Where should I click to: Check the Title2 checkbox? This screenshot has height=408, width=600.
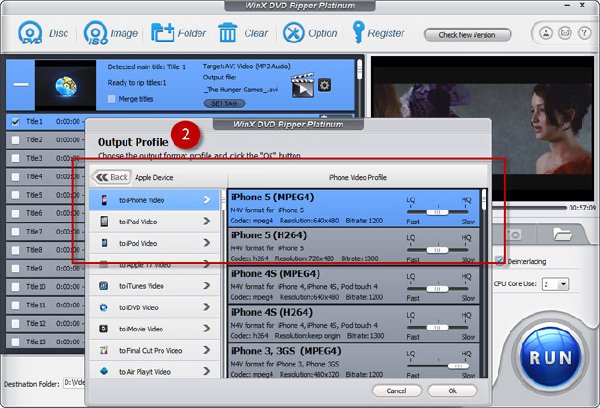click(15, 140)
